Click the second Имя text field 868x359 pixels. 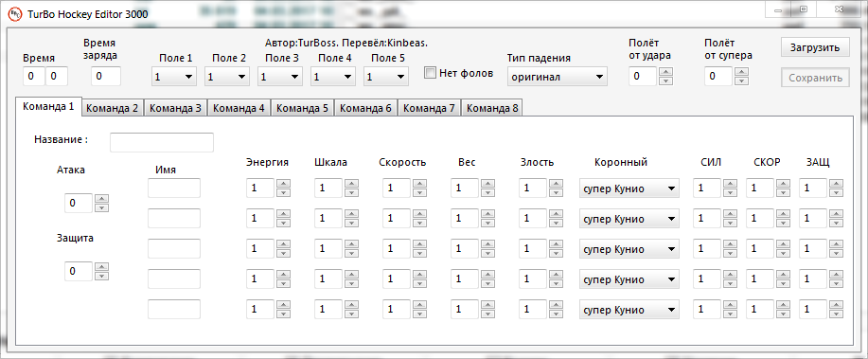(x=174, y=218)
